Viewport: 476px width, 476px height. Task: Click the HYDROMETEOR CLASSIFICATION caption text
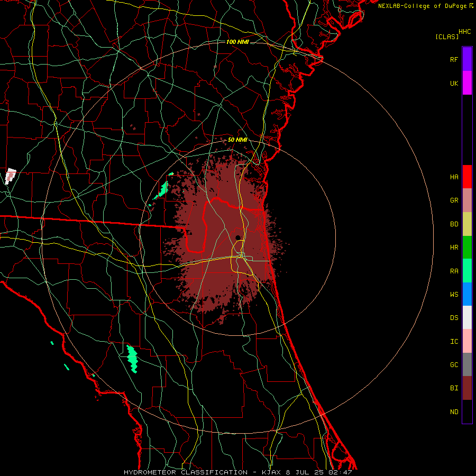tap(186, 472)
